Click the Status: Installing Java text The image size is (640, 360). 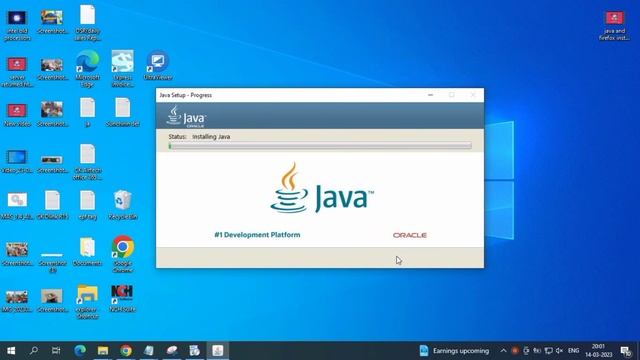pos(199,137)
